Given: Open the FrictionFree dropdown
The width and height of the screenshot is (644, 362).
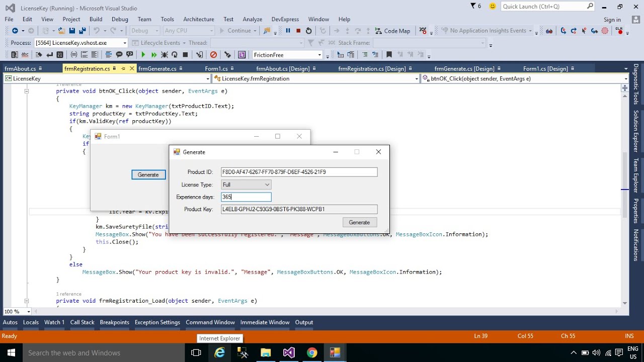Looking at the screenshot, I should (x=319, y=55).
